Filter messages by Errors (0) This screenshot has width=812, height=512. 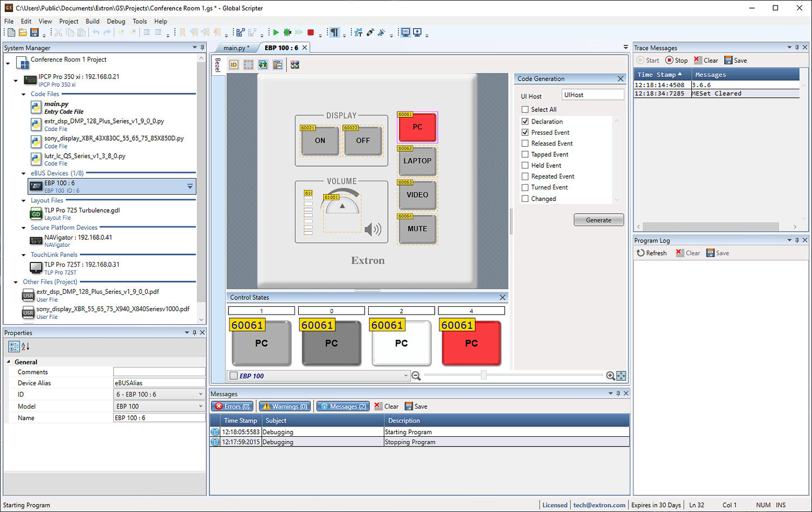tap(233, 406)
